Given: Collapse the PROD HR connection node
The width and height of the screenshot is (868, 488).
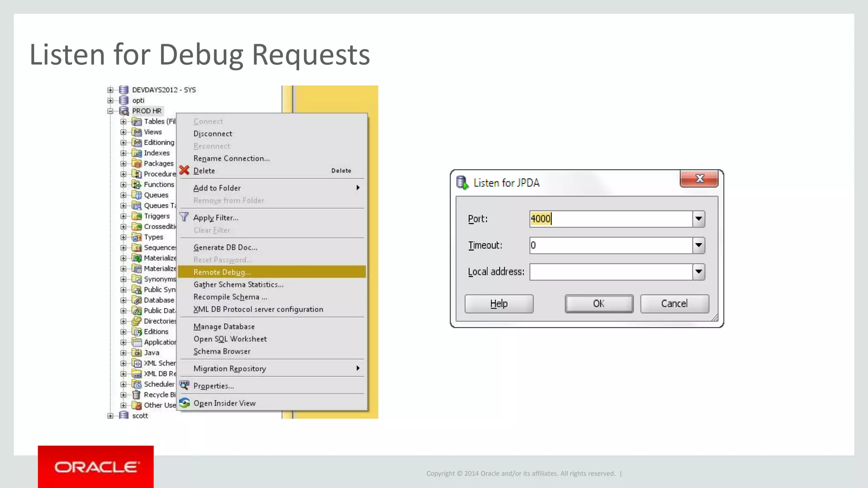Looking at the screenshot, I should [110, 111].
